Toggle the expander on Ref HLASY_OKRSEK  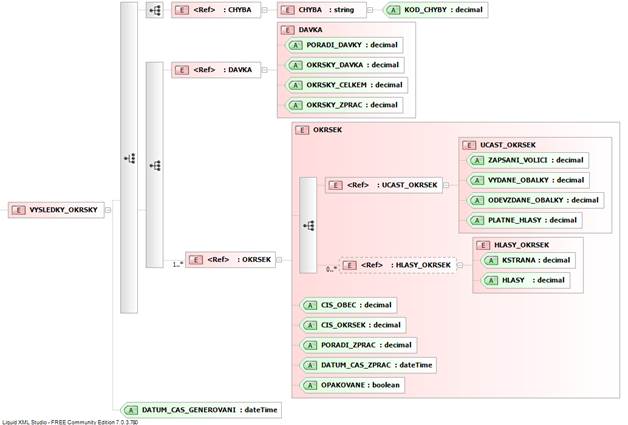tap(458, 265)
